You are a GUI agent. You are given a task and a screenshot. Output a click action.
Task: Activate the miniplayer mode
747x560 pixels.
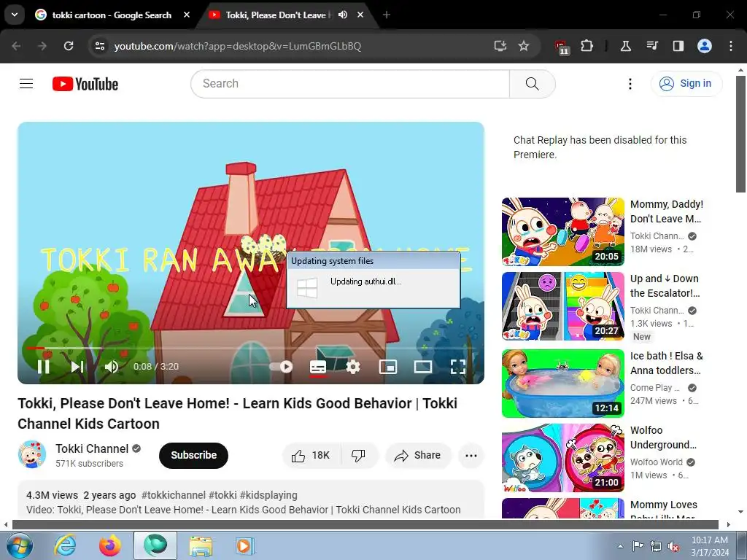[388, 366]
